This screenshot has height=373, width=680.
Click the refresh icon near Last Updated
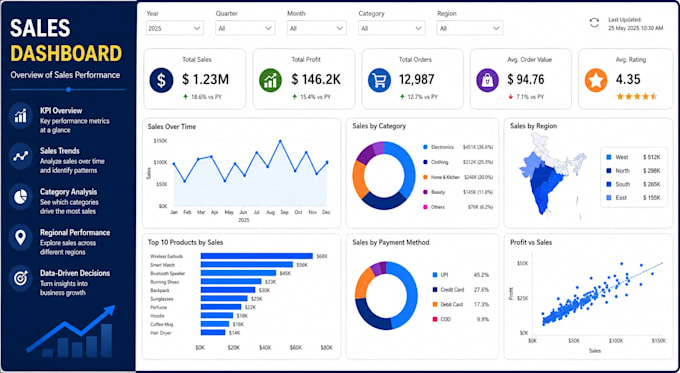(x=594, y=23)
